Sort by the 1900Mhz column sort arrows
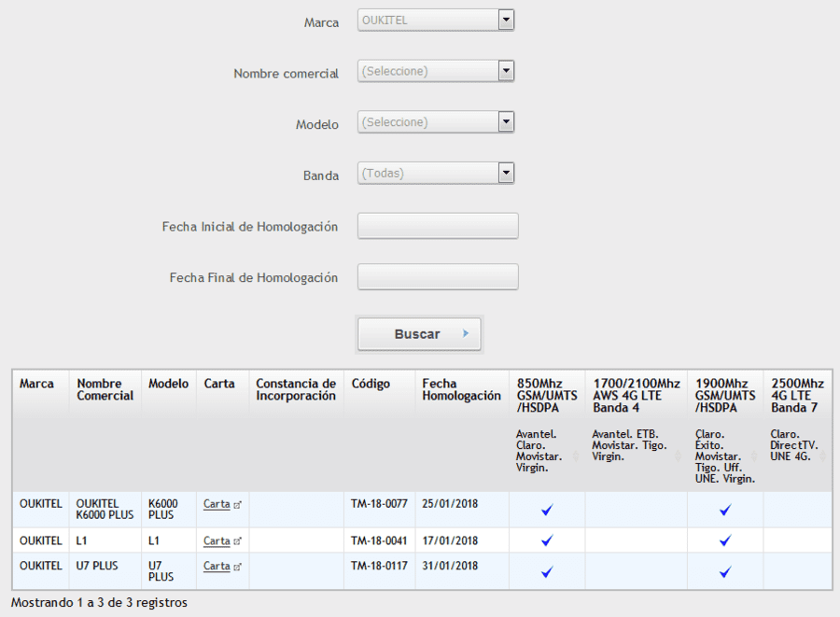This screenshot has width=840, height=617. click(754, 456)
